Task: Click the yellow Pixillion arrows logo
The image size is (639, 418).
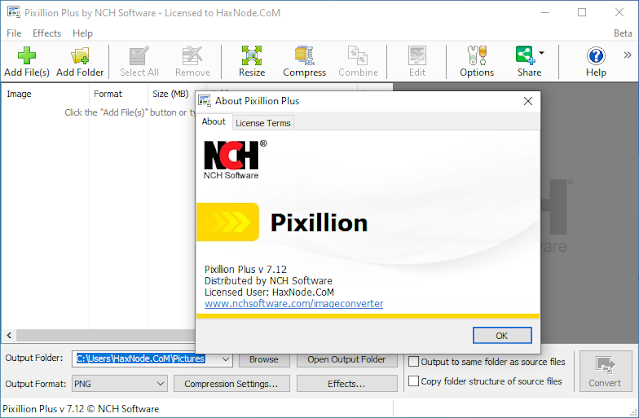Action: 228,222
